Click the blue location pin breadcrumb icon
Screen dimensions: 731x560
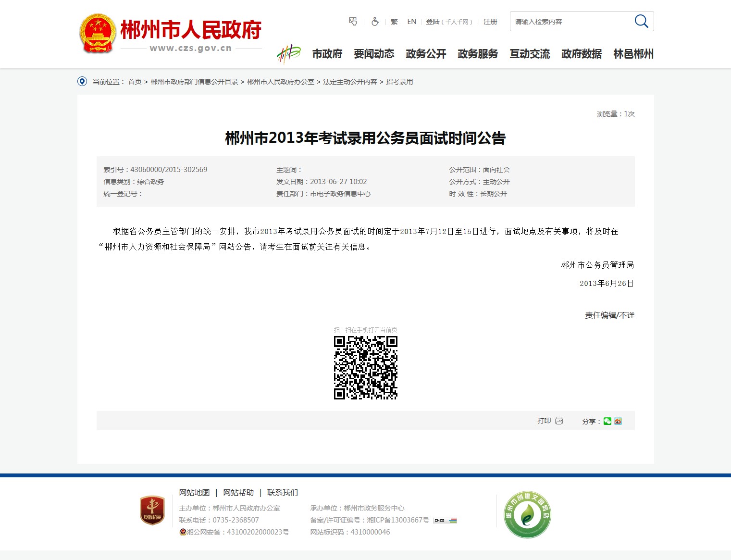pyautogui.click(x=82, y=82)
